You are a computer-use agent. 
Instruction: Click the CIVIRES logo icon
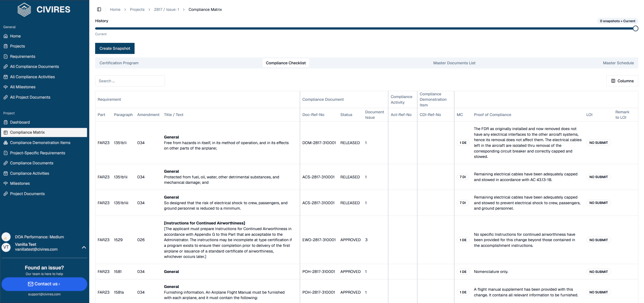coord(24,10)
